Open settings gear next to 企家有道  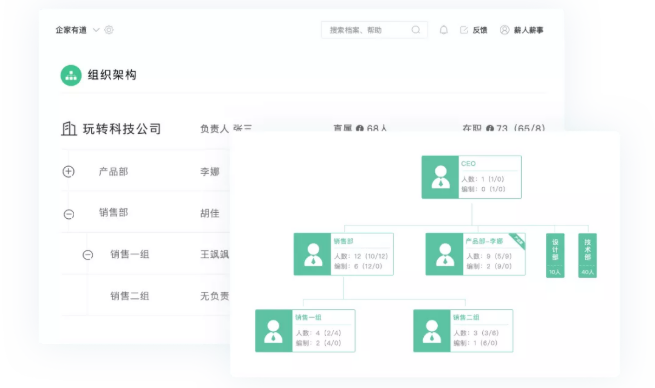(x=109, y=30)
